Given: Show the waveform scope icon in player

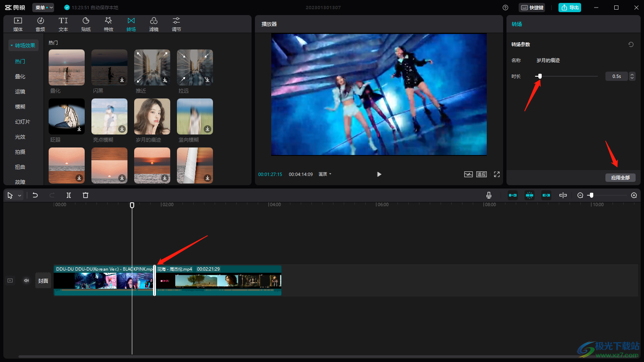Looking at the screenshot, I should (468, 174).
